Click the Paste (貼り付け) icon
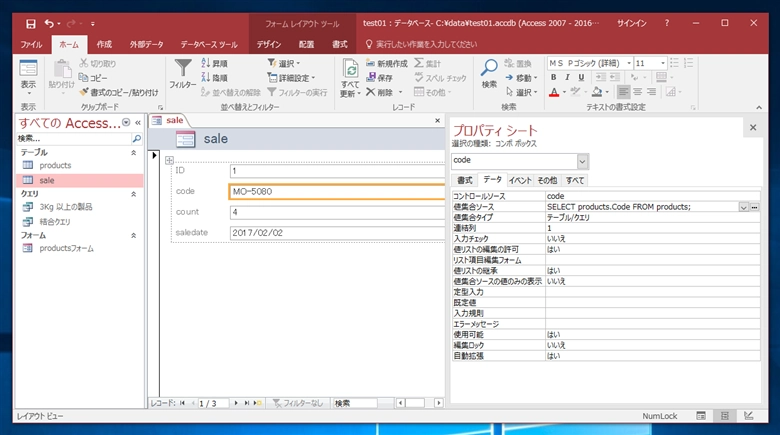This screenshot has height=435, width=780. pos(62,69)
